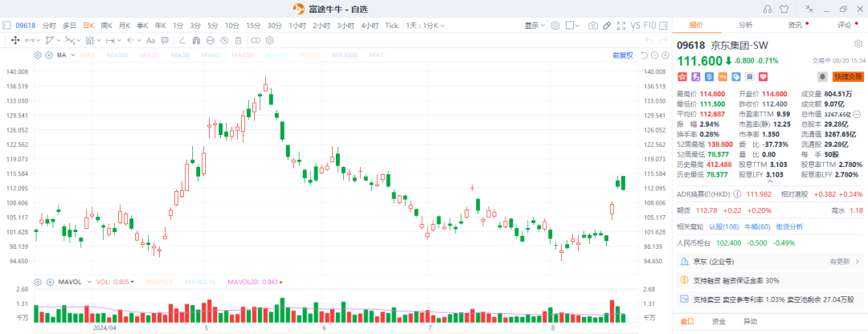The height and width of the screenshot is (334, 868).
Task: Open the 资讯 news tab
Action: click(795, 25)
